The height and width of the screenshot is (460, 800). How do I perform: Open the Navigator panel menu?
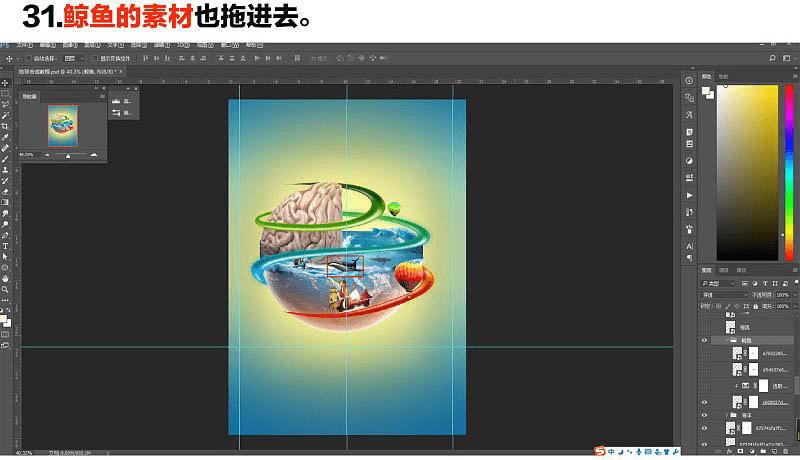coord(102,96)
